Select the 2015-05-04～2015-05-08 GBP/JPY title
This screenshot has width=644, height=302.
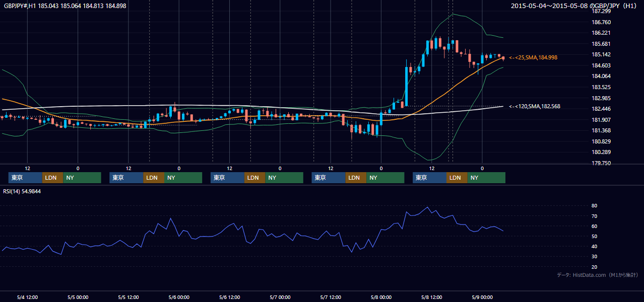click(x=574, y=6)
